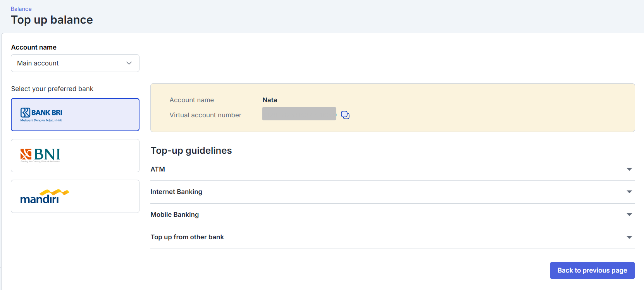Screen dimensions: 644x290
Task: Go to the Balance breadcrumb link
Action: [21, 9]
